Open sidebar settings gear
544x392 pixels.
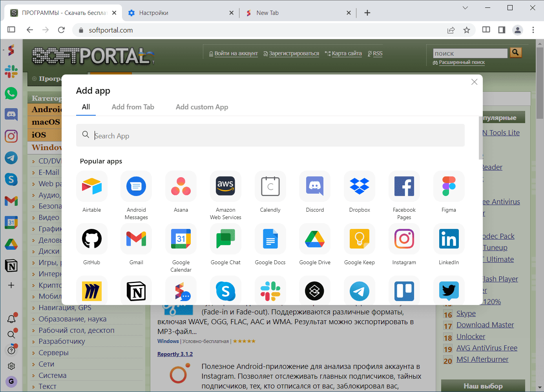[11, 366]
